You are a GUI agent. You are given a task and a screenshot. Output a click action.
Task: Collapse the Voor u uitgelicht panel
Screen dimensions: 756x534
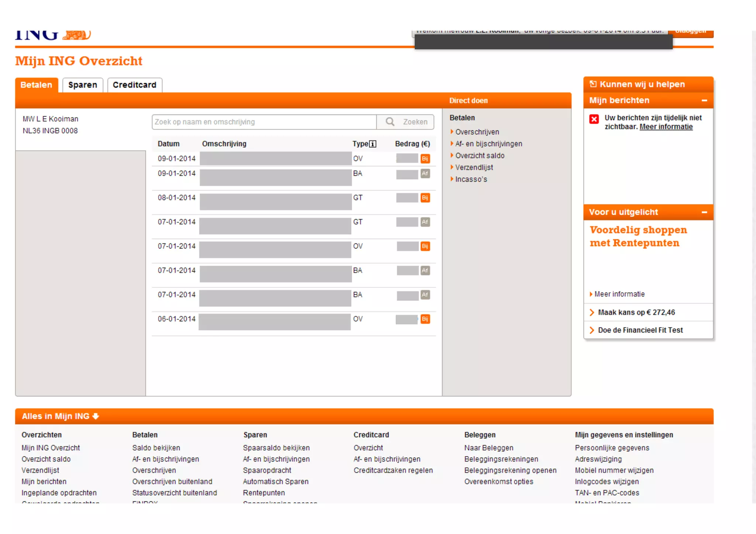point(704,212)
